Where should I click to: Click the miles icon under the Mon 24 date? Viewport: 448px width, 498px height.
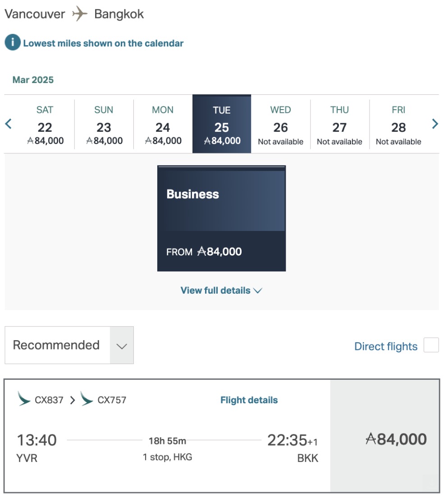[148, 140]
